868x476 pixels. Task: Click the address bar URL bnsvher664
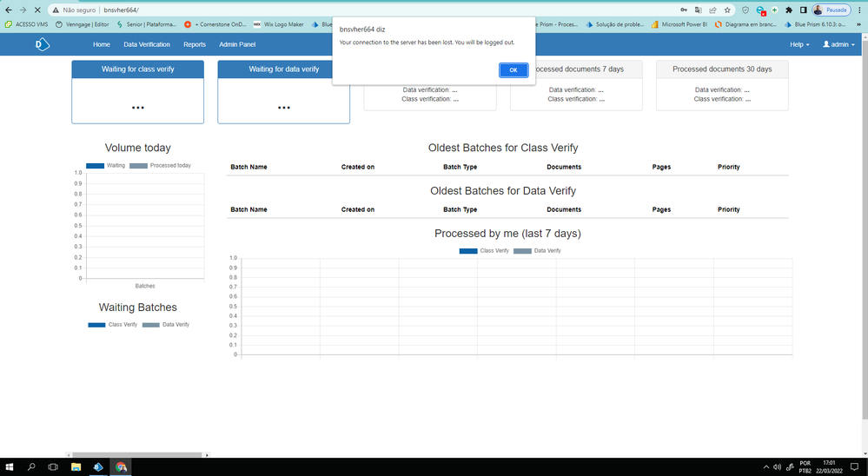(122, 10)
